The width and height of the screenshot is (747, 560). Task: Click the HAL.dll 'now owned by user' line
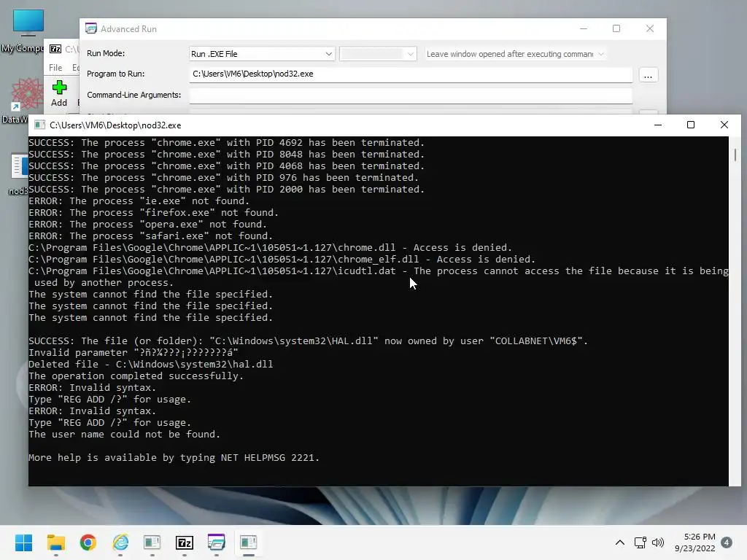(x=309, y=341)
